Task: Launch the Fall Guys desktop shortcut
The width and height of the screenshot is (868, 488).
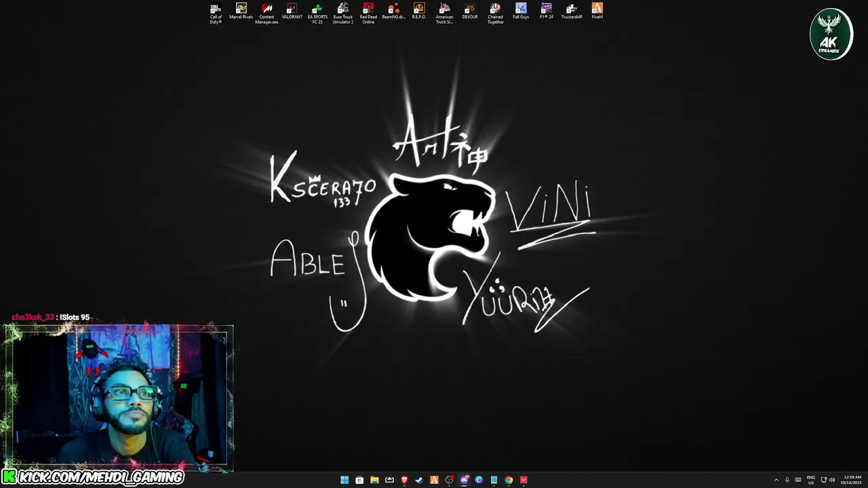Action: coord(521,11)
